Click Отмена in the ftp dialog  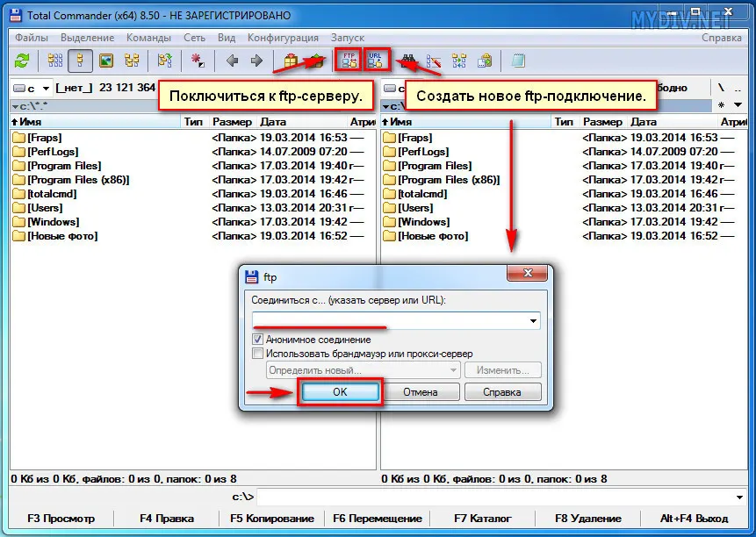pyautogui.click(x=421, y=392)
